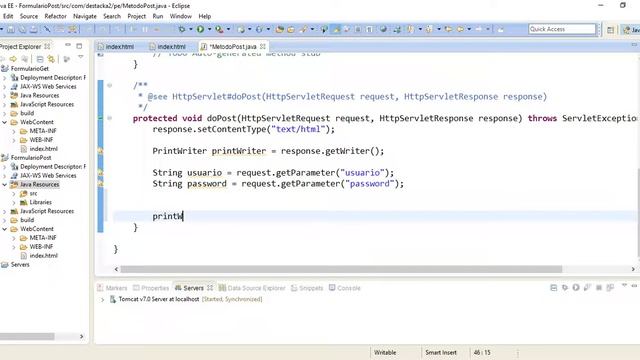Click the green Run button
The image size is (640, 360).
200,29
